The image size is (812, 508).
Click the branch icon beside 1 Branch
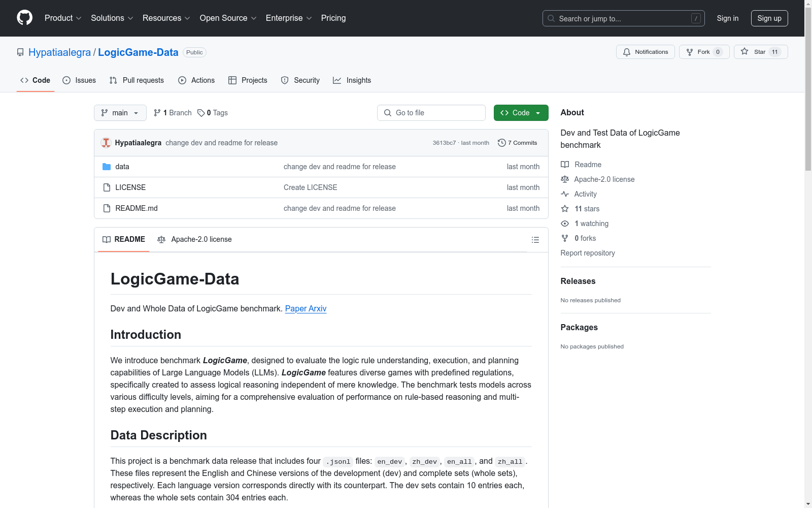click(x=157, y=113)
